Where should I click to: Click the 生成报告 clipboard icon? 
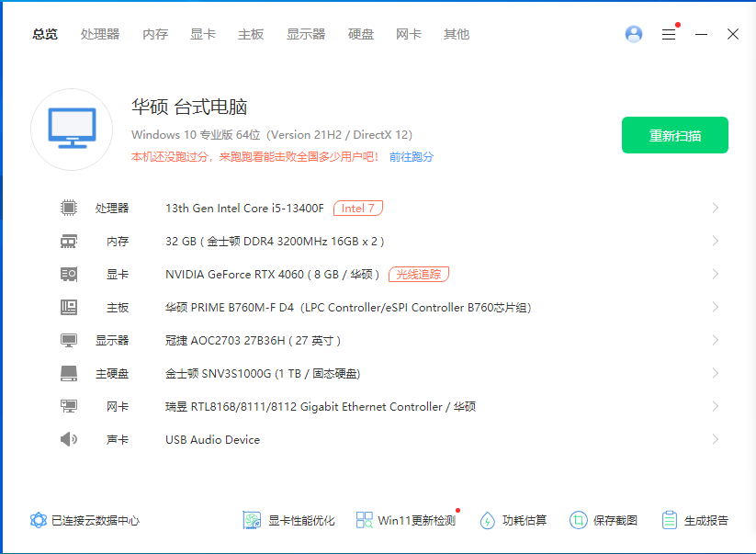(670, 520)
